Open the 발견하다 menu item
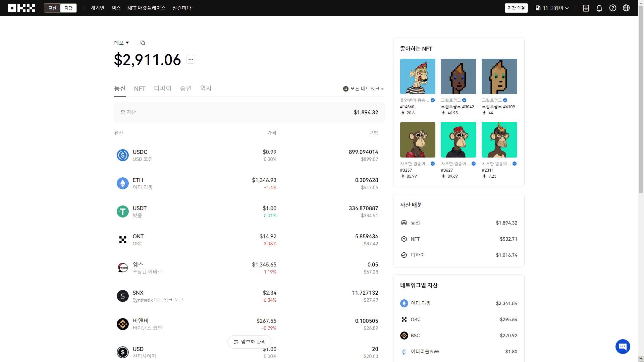The height and width of the screenshot is (362, 644). coord(182,8)
